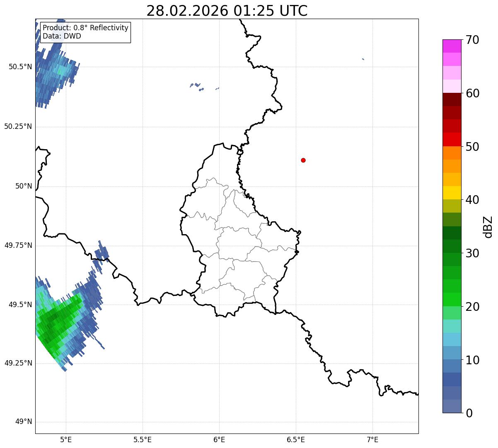
Task: Click the 50.5°N latitude label
Action: pos(20,67)
